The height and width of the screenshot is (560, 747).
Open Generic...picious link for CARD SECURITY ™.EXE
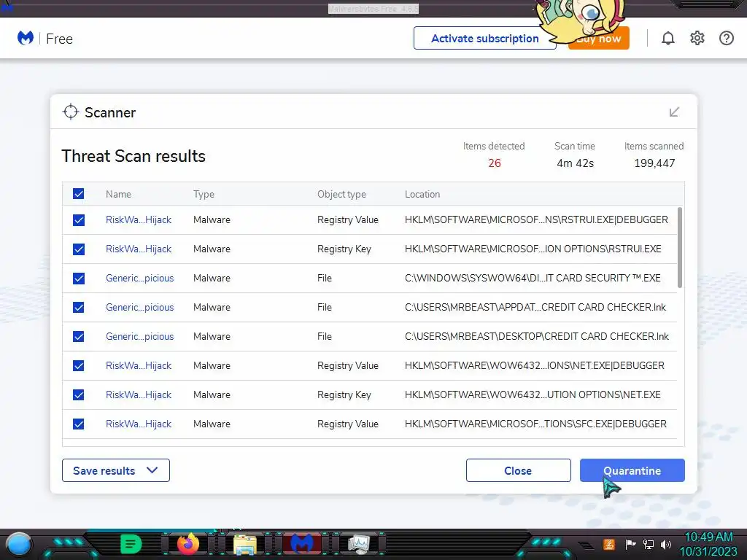(139, 278)
